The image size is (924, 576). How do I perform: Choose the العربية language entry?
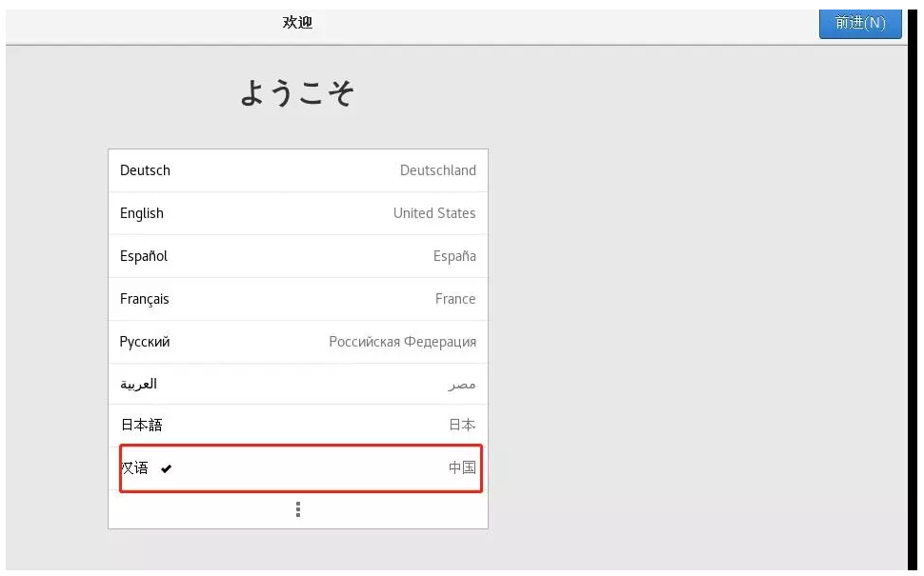pyautogui.click(x=138, y=384)
